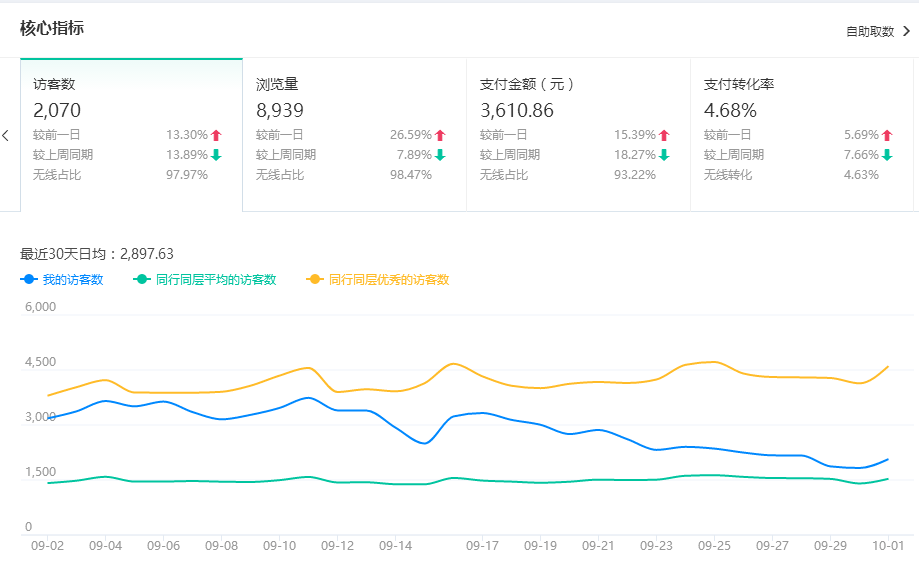
Task: Click the 10-01 date on chart axis
Action: [x=887, y=546]
